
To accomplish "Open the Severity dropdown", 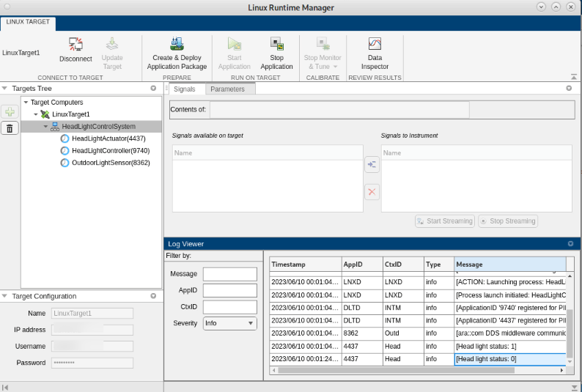I will tap(230, 323).
